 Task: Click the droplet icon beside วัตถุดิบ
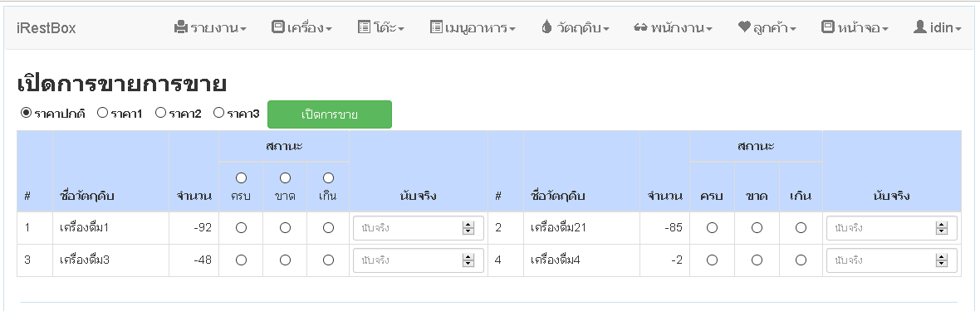(546, 27)
